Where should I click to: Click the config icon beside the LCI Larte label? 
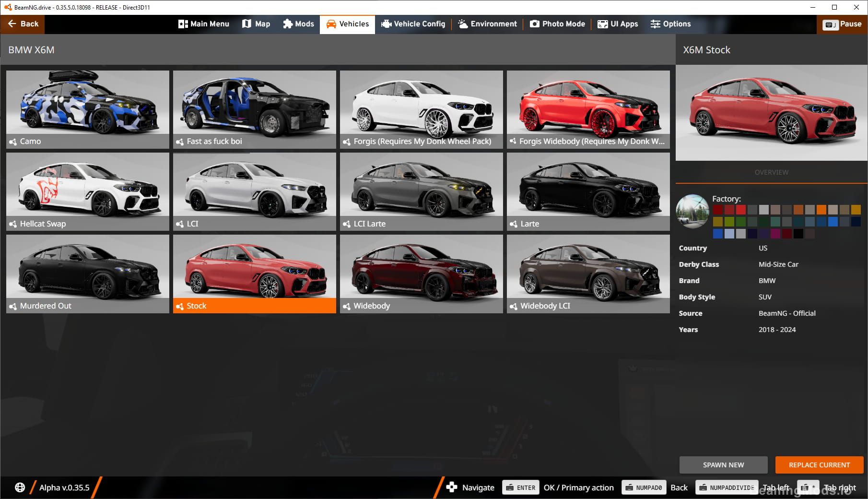[347, 224]
